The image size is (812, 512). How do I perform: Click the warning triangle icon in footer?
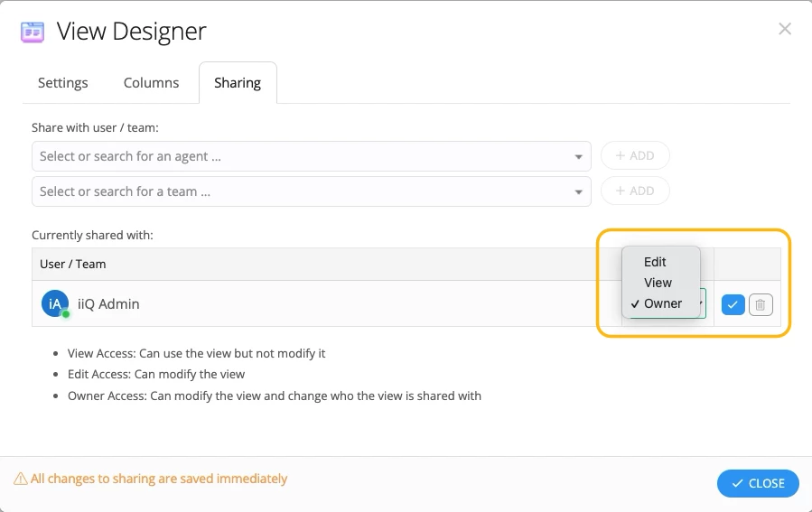pos(20,479)
